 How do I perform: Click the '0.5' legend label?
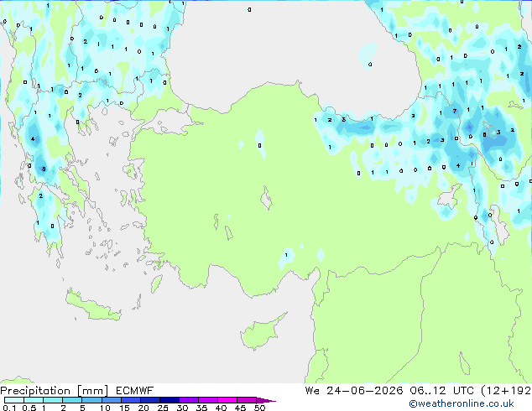pos(29,408)
